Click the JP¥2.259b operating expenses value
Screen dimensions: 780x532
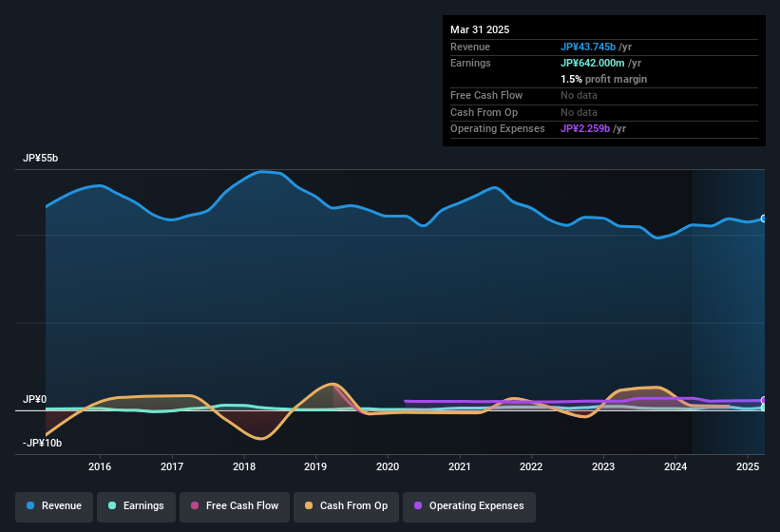click(x=585, y=129)
